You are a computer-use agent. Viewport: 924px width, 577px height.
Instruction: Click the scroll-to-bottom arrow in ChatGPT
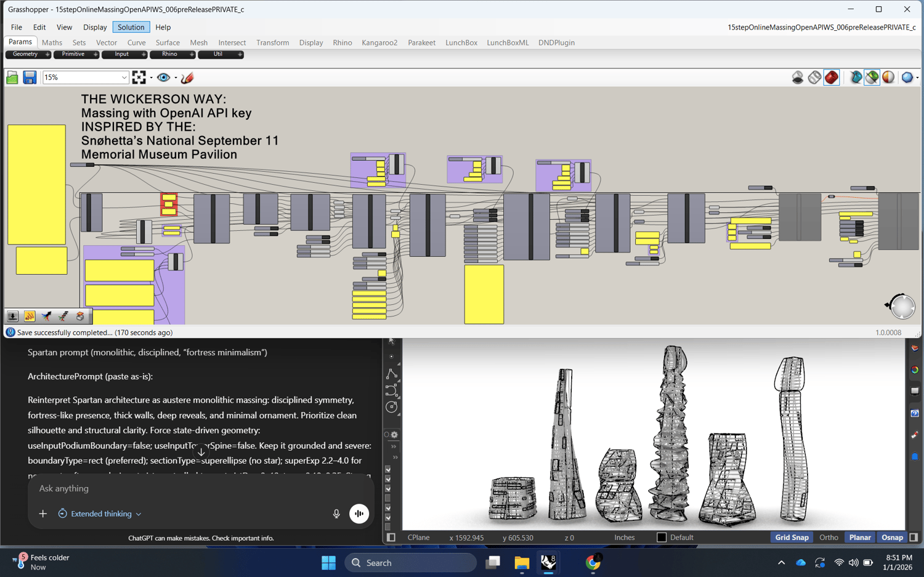201,452
